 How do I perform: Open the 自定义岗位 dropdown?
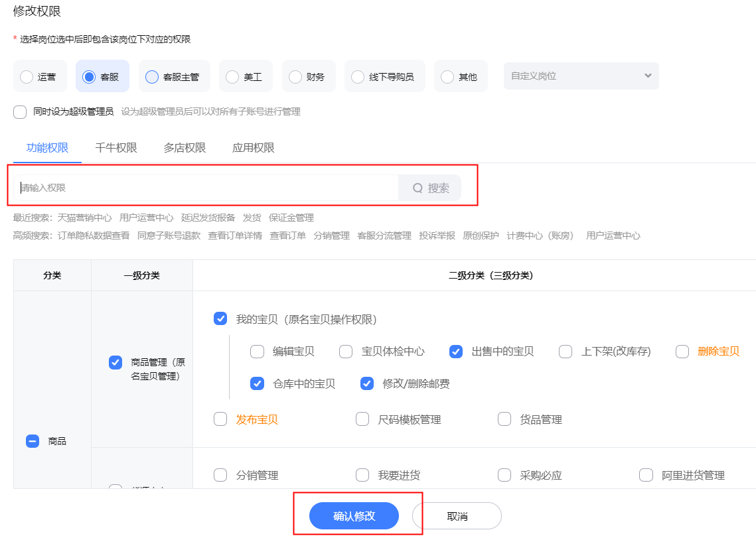[581, 76]
